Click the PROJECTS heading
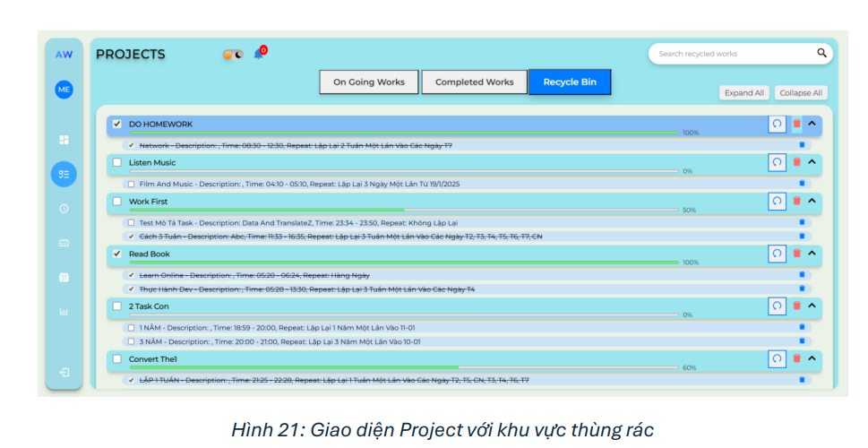 coord(131,55)
